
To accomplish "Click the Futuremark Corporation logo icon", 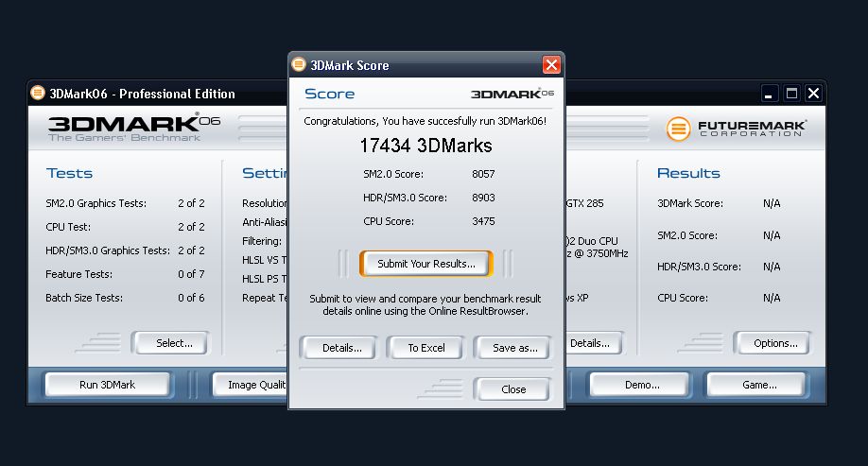I will tap(678, 129).
